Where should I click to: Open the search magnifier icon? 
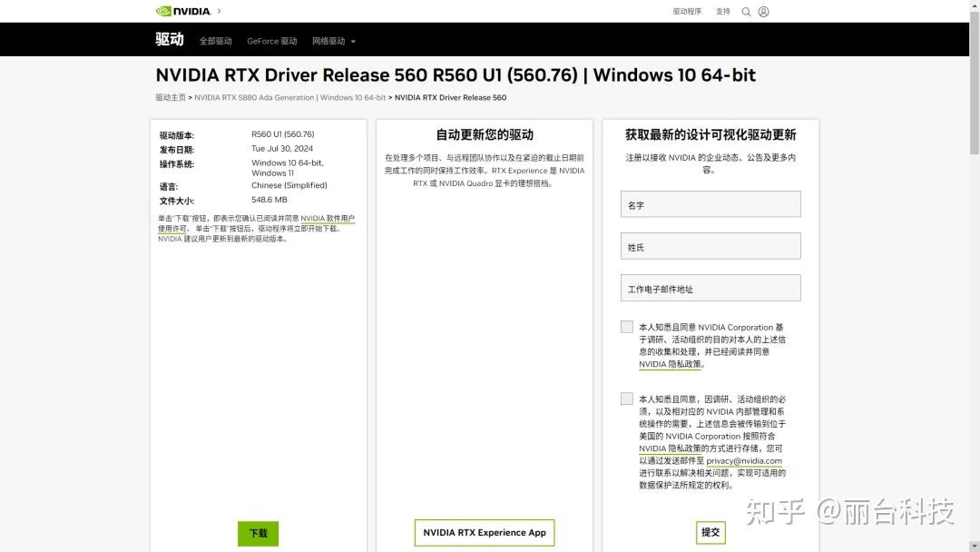click(x=746, y=12)
